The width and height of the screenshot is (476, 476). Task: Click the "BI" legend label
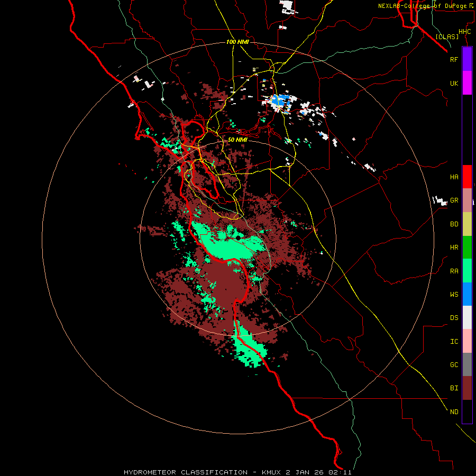click(x=454, y=388)
